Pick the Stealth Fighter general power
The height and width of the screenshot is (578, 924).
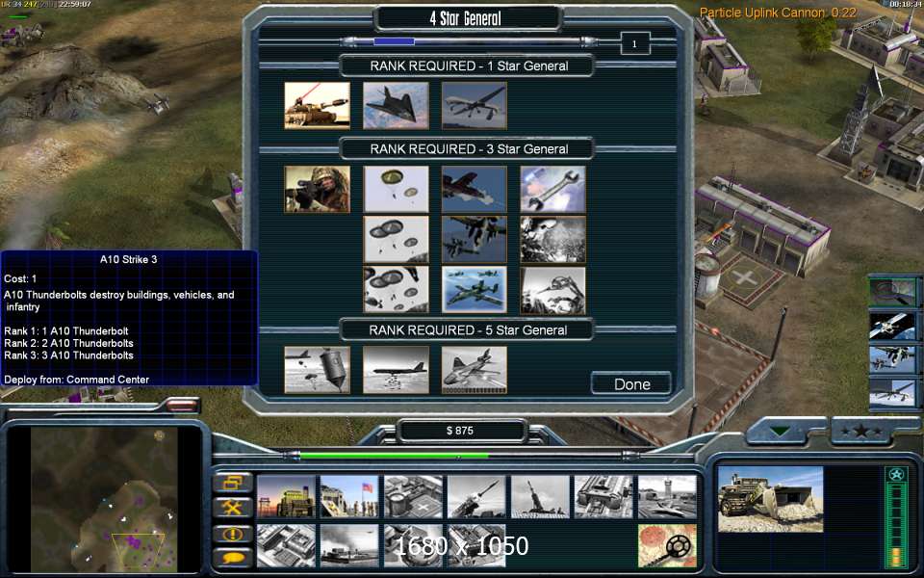pyautogui.click(x=396, y=106)
